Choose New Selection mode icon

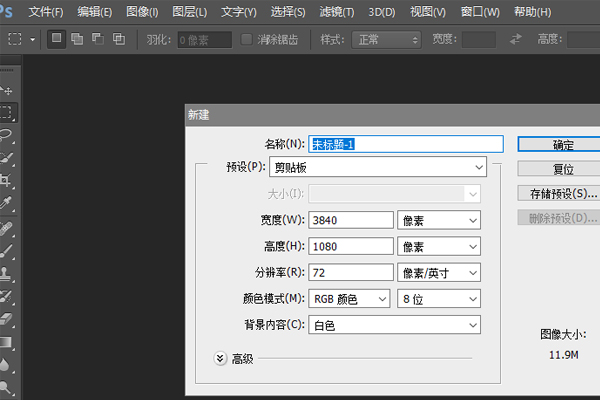pyautogui.click(x=56, y=39)
